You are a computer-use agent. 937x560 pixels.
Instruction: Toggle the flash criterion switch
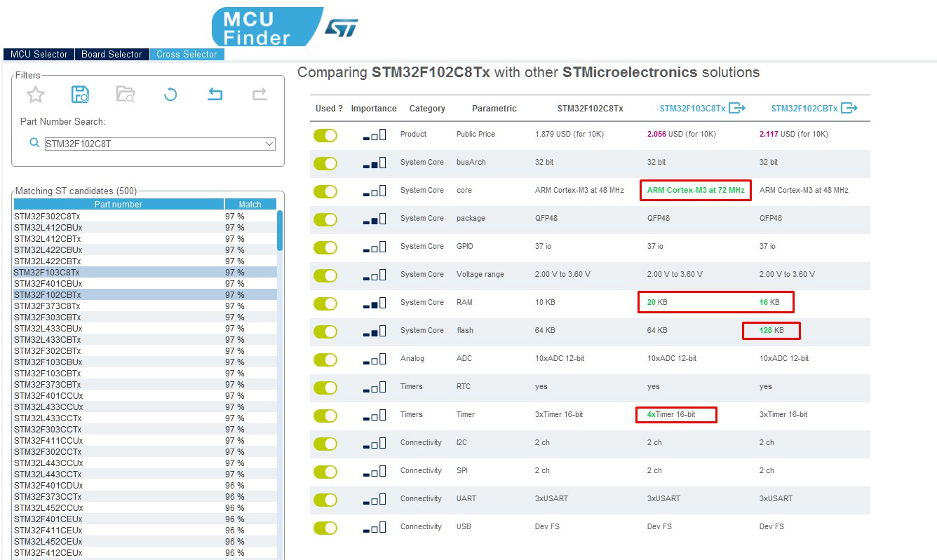click(x=325, y=332)
